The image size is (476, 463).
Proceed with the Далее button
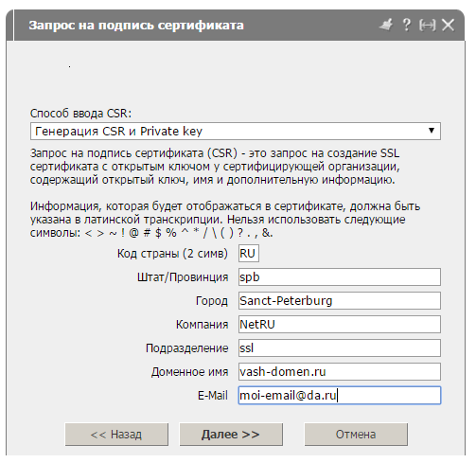coord(231,435)
